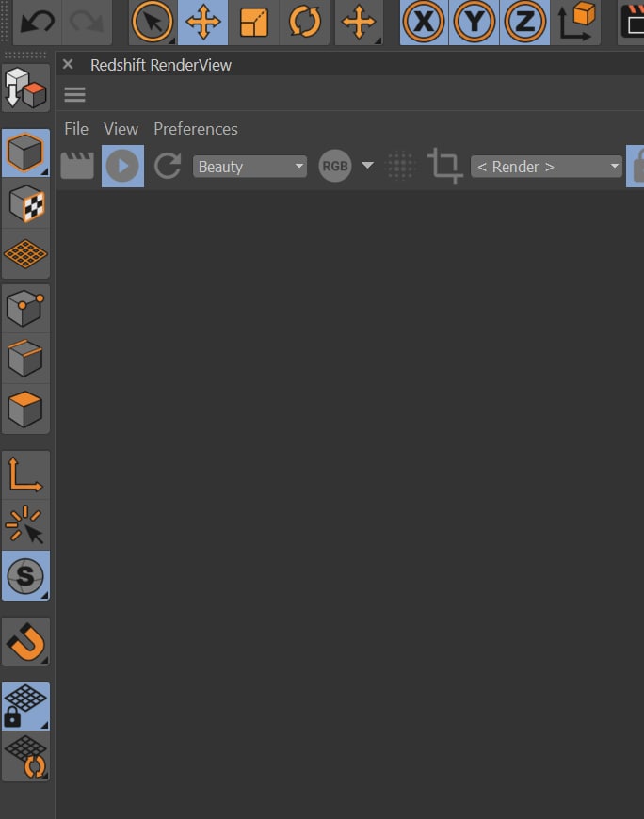Toggle the camera lock icon
The height and width of the screenshot is (819, 644).
click(636, 166)
